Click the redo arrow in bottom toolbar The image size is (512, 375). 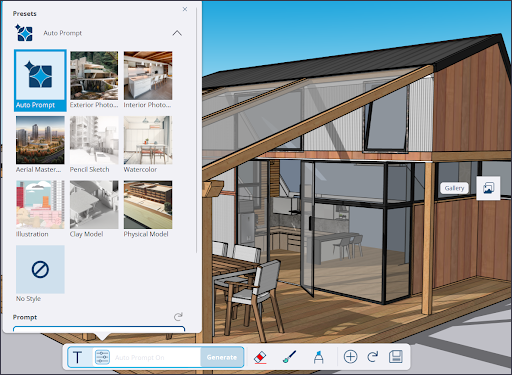pyautogui.click(x=372, y=357)
